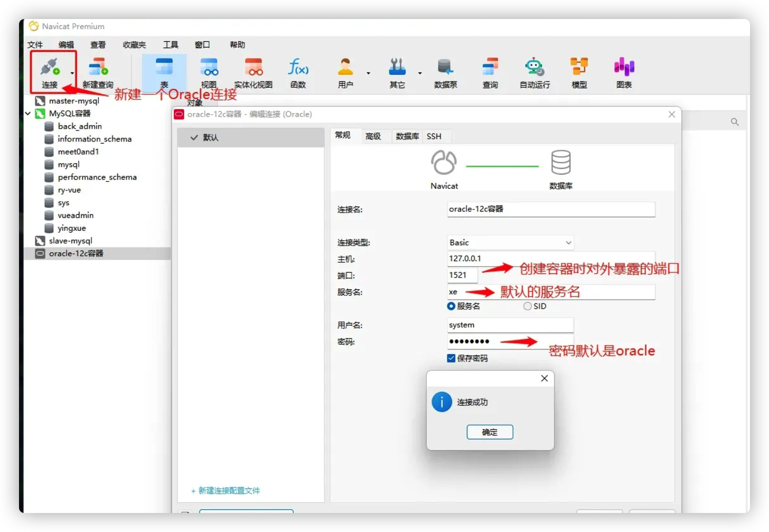
Task: Click the 密码 password field
Action: [x=510, y=341]
